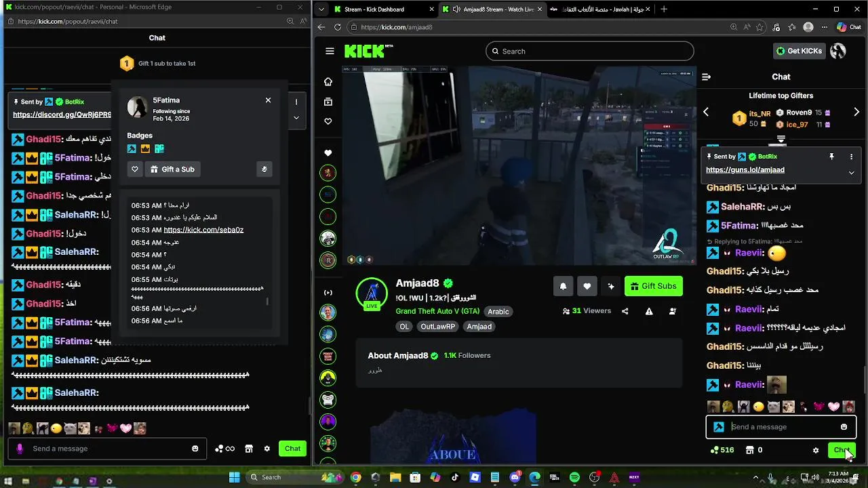Viewport: 868px width, 488px height.
Task: Expand the pinned discord message in popout chat
Action: click(296, 118)
